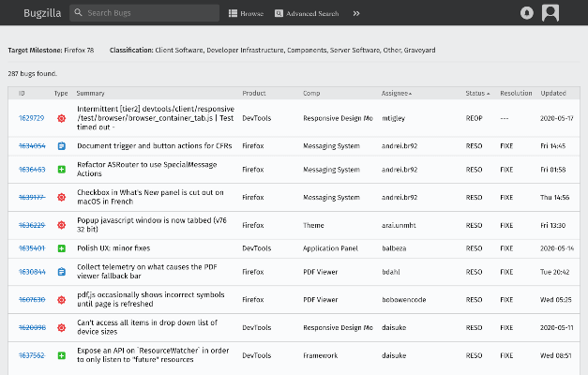Image resolution: width=588 pixels, height=375 pixels.
Task: Click component 'Application Panel'
Action: coord(330,248)
